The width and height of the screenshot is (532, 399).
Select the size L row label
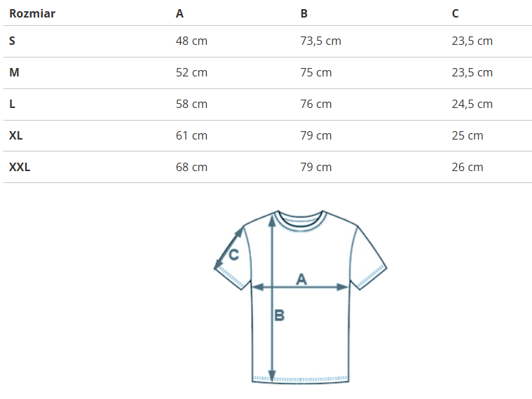pyautogui.click(x=12, y=104)
